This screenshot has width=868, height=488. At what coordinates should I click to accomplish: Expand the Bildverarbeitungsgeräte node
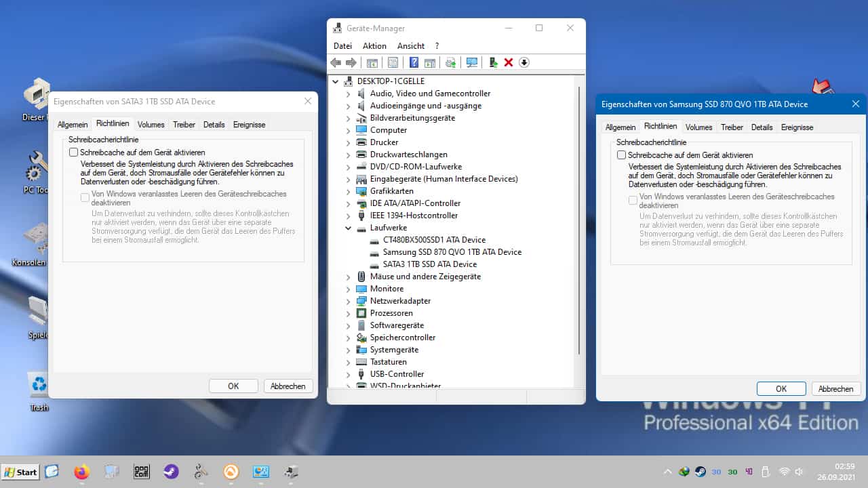348,118
